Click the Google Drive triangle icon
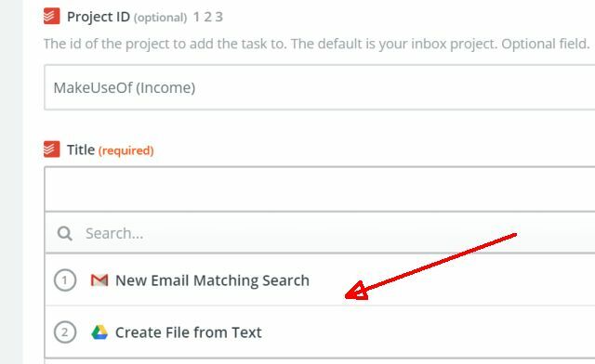This screenshot has height=364, width=595. [99, 332]
